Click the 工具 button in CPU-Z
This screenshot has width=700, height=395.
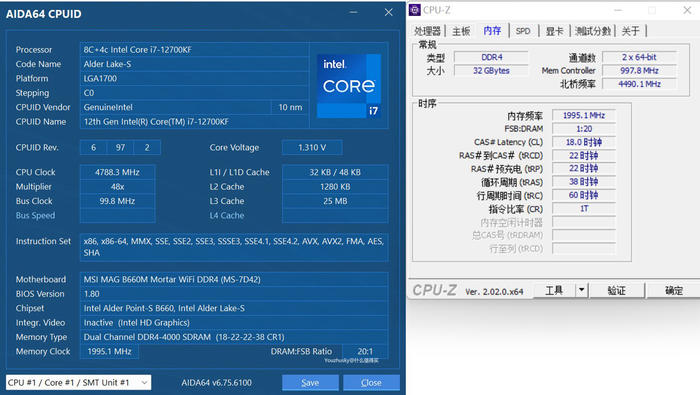click(554, 290)
